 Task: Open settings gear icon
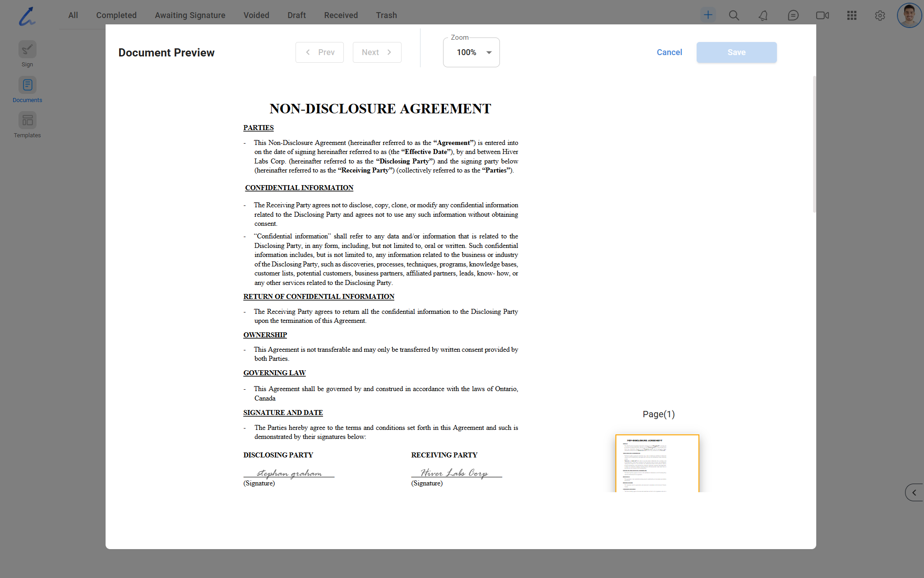[880, 15]
